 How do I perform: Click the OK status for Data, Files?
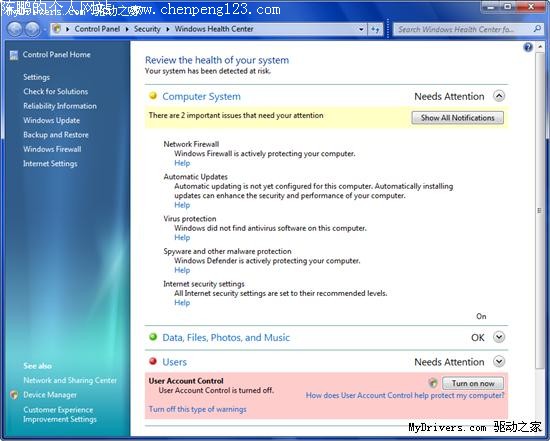(x=478, y=338)
